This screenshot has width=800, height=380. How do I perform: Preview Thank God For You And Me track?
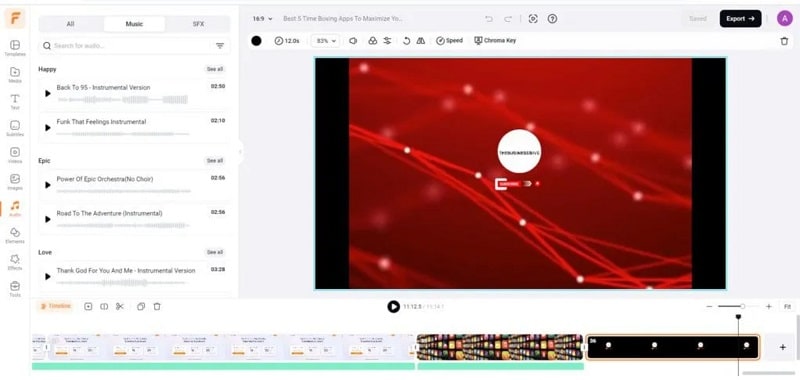tap(48, 276)
